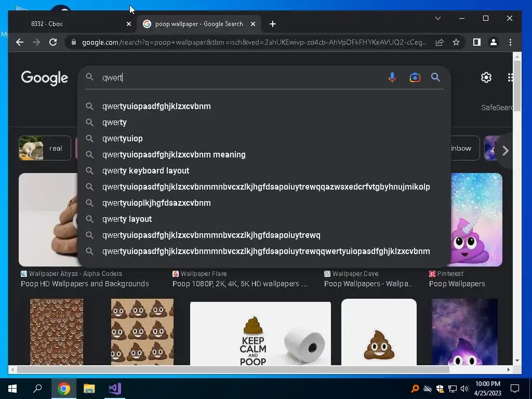Open the brown dense poop pattern thumbnail
This screenshot has width=532, height=399.
[57, 332]
